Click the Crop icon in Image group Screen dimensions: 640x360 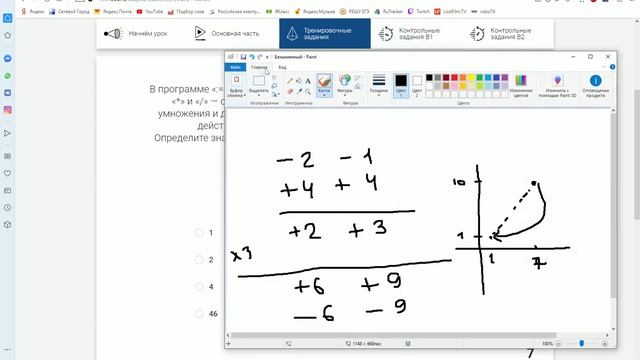tap(274, 77)
